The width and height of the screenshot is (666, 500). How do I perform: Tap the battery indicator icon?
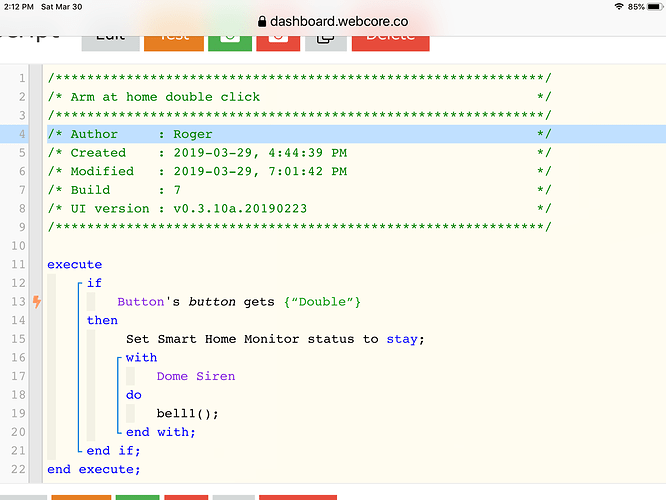[x=655, y=6]
